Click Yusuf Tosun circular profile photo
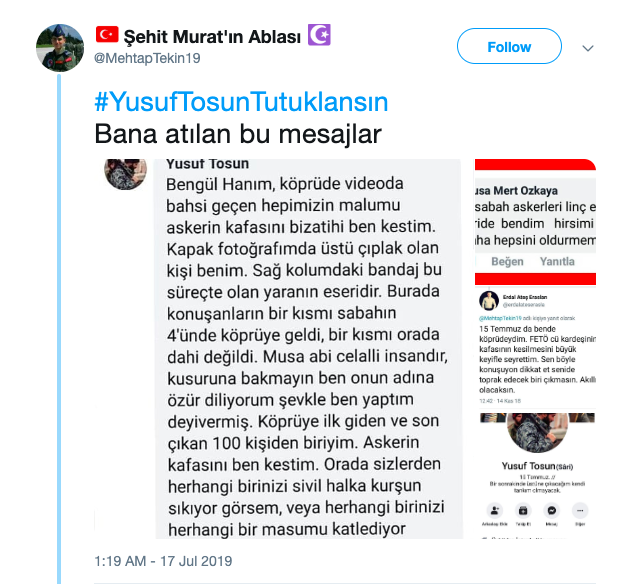The height and width of the screenshot is (584, 628). (x=537, y=432)
